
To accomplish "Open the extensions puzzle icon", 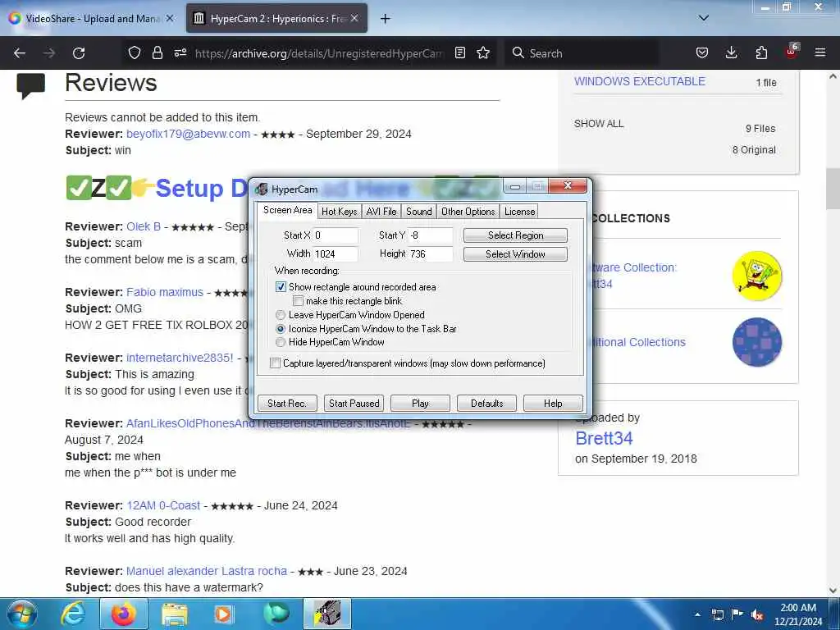I will [x=761, y=52].
